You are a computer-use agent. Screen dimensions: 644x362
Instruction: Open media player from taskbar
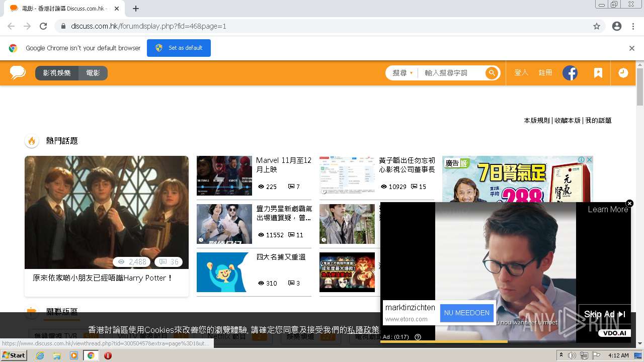point(74,355)
